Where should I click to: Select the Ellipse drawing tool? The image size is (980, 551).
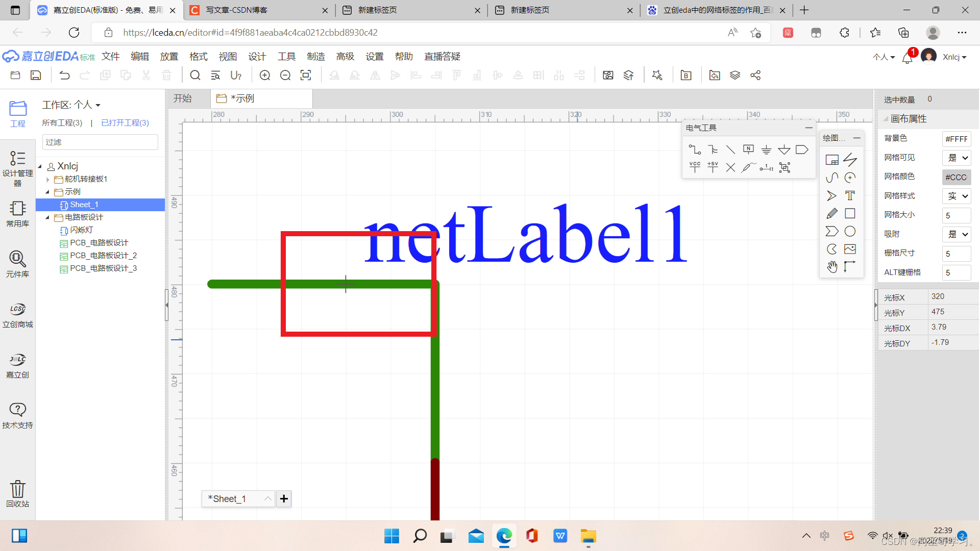tap(850, 232)
